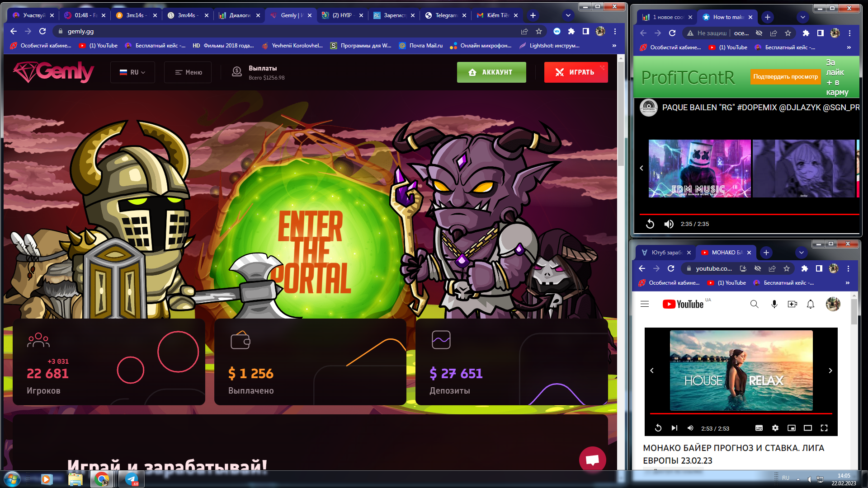Open YouTube create video icon
Screen dimensions: 868x488
pyautogui.click(x=792, y=304)
